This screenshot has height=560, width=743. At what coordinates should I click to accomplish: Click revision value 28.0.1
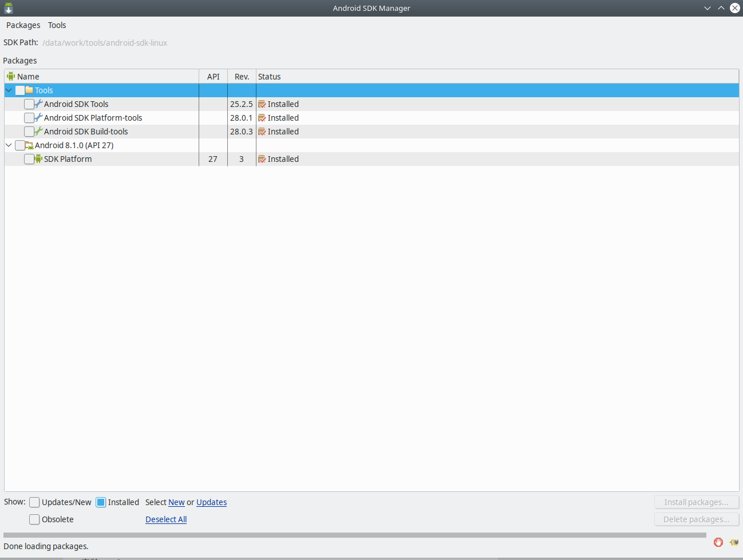click(x=242, y=118)
